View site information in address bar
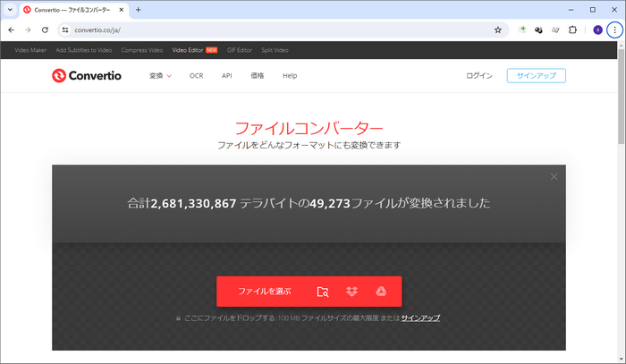The image size is (626, 364). coord(65,30)
